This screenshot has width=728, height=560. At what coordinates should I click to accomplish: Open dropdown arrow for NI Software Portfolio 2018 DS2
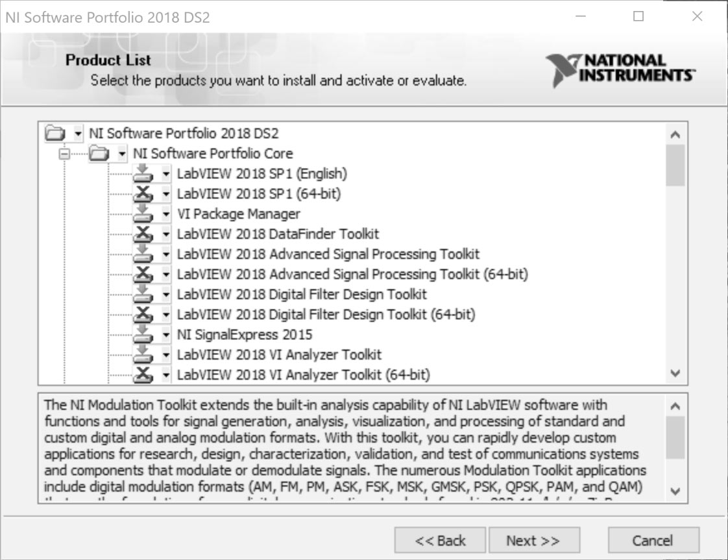78,134
